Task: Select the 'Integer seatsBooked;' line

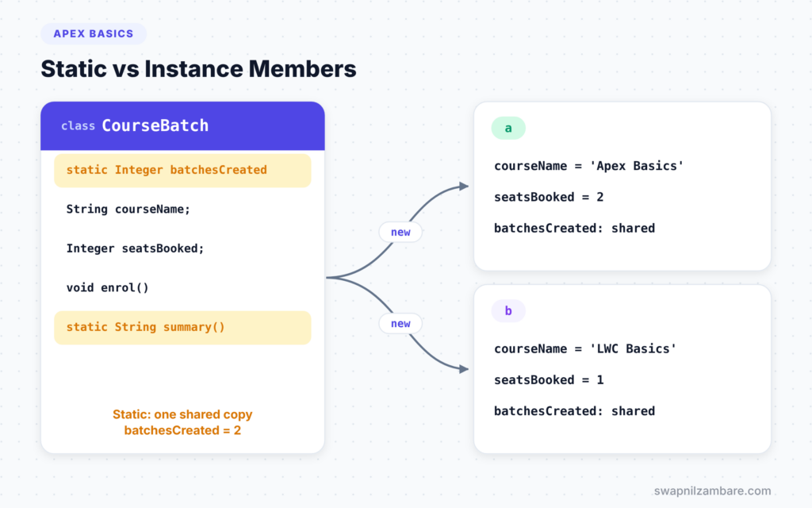Action: [135, 248]
